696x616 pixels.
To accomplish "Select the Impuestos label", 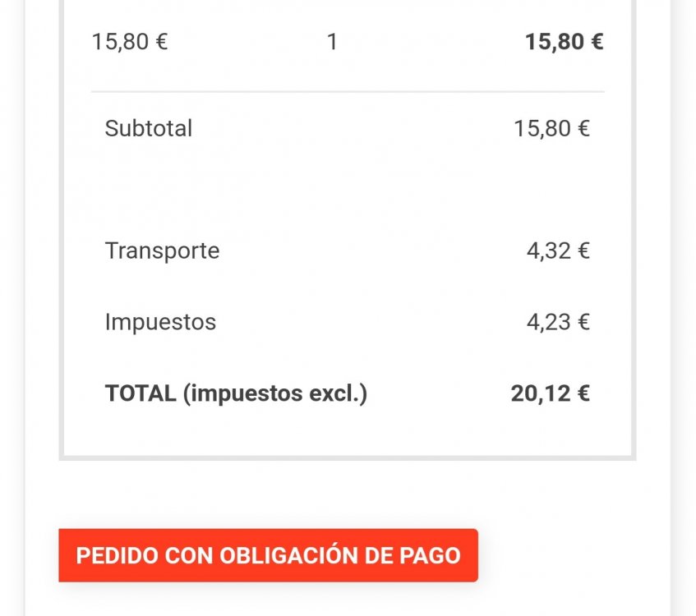I will coord(160,322).
